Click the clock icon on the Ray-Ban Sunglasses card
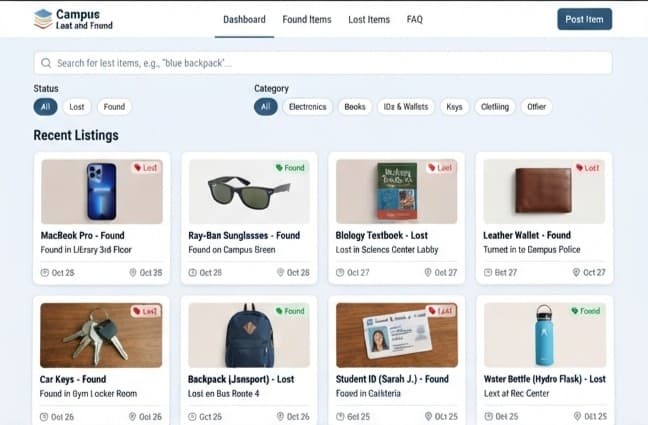 193,272
